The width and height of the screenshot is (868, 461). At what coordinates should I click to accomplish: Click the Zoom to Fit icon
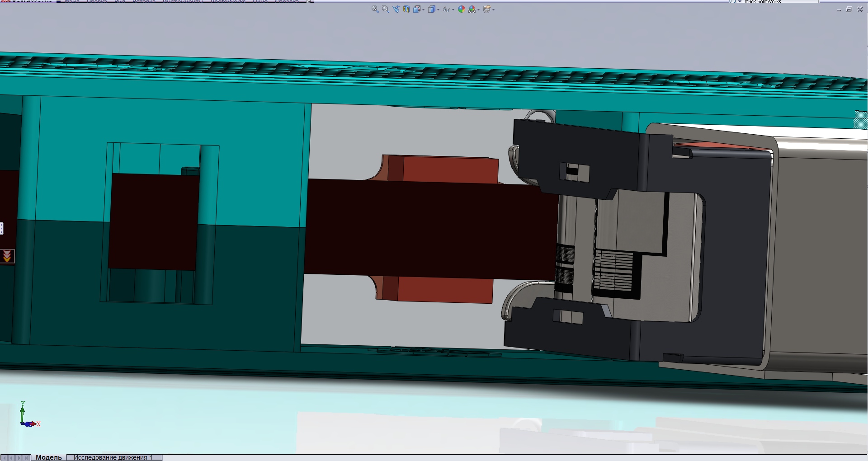click(x=375, y=9)
